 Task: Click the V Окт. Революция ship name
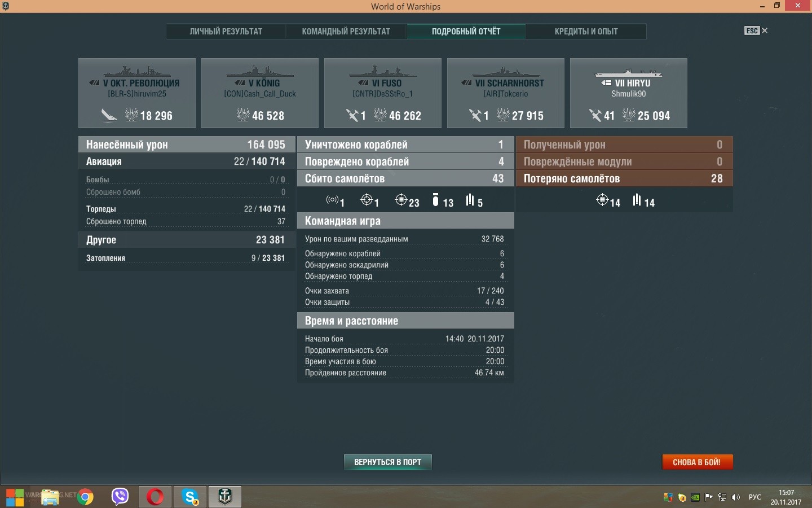(x=141, y=83)
